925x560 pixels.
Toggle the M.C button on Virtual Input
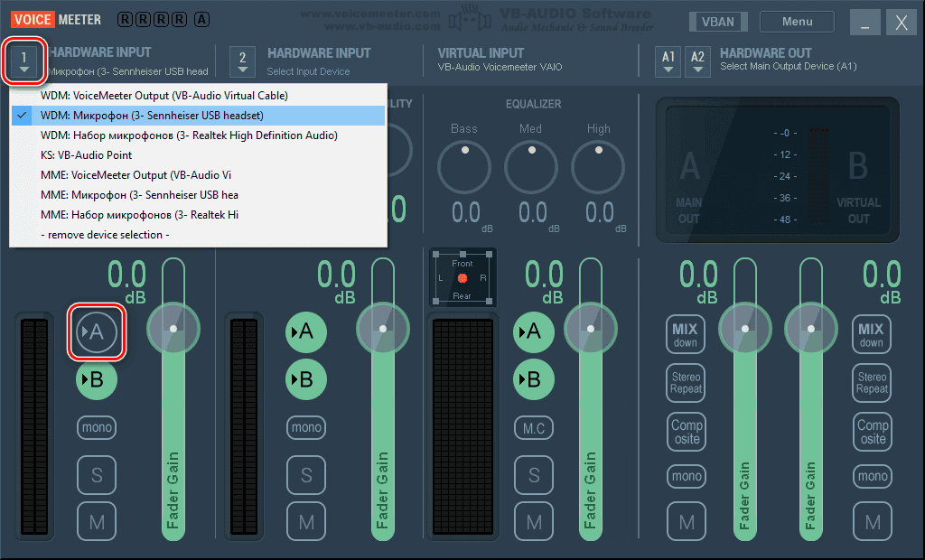[x=534, y=428]
